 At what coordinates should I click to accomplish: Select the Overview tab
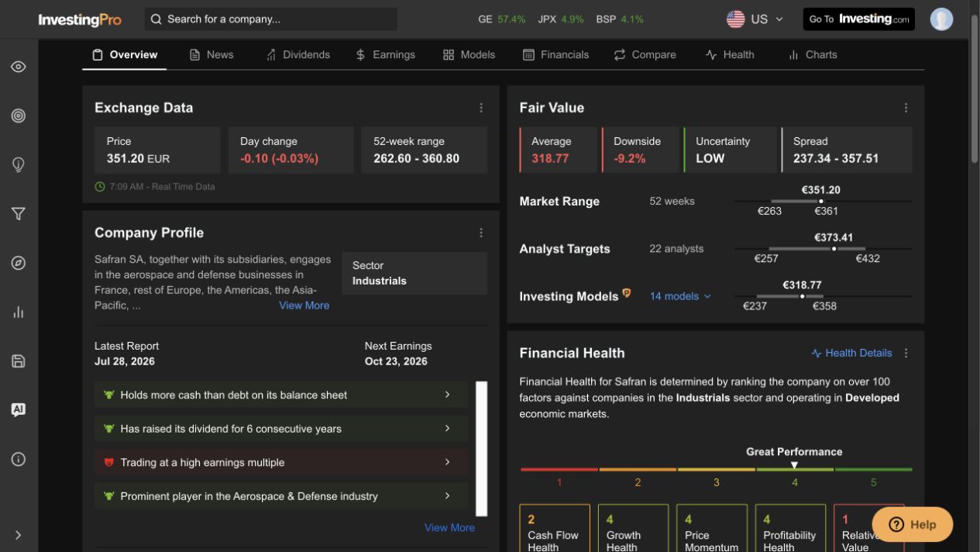[124, 54]
